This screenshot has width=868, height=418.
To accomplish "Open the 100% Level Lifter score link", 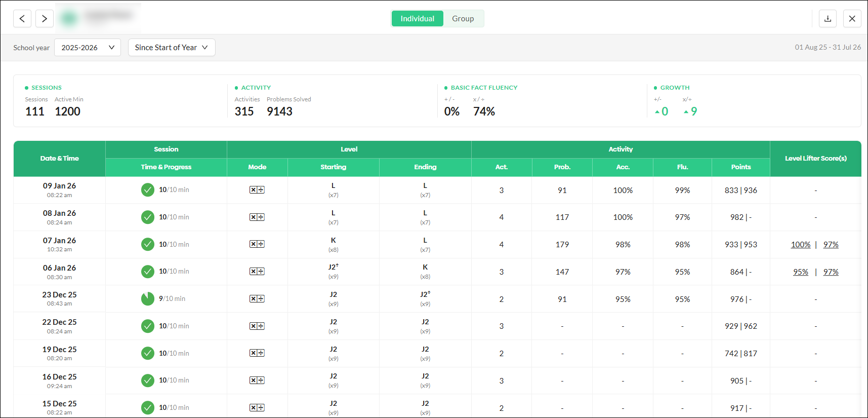I will [801, 245].
